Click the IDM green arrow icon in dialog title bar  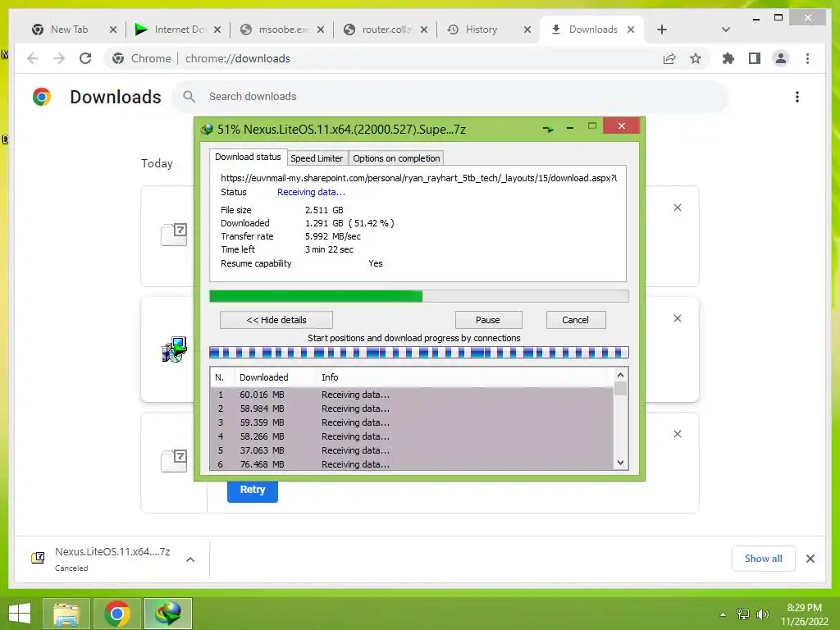pyautogui.click(x=548, y=129)
